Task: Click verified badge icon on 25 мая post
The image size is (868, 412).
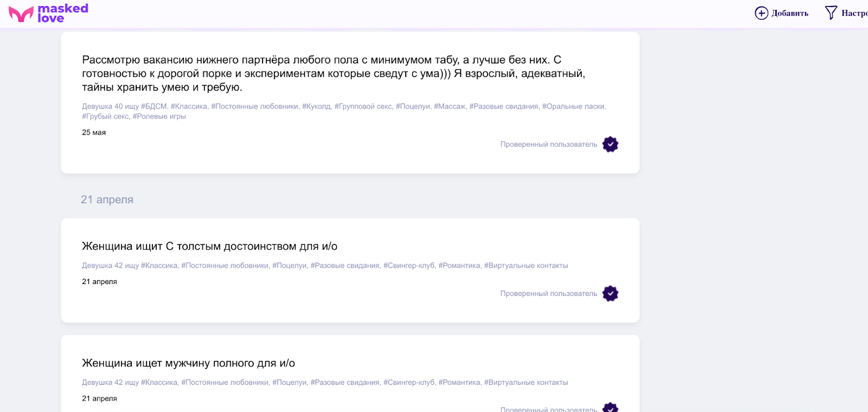Action: pos(610,144)
